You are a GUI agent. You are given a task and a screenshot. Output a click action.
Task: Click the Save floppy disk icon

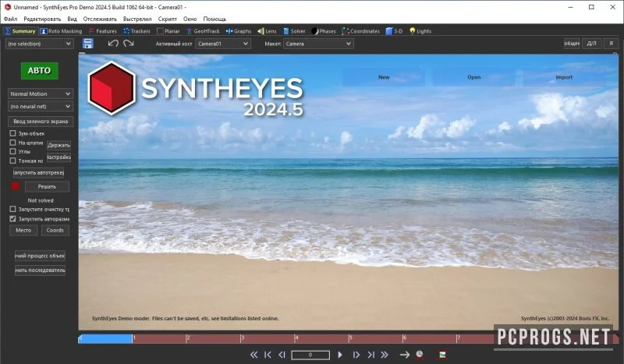(88, 44)
